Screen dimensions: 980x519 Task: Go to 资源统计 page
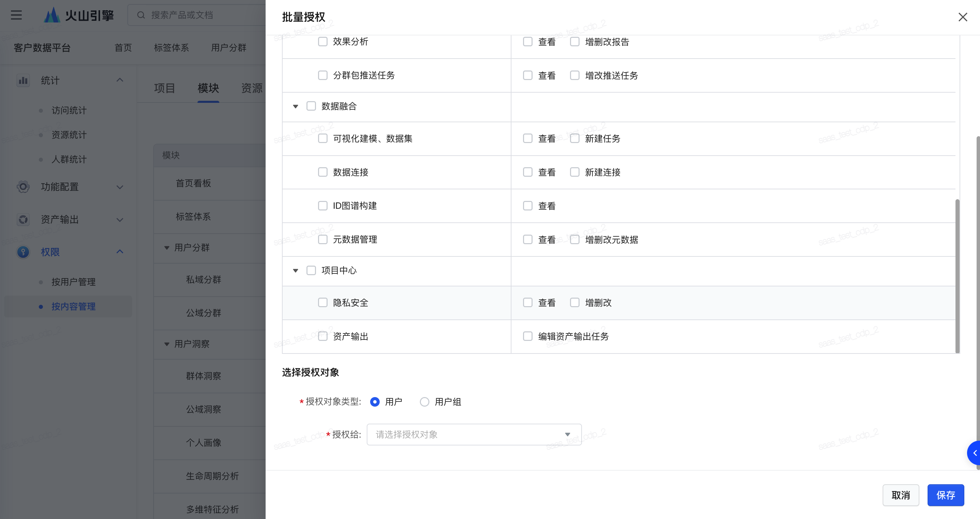coord(69,135)
